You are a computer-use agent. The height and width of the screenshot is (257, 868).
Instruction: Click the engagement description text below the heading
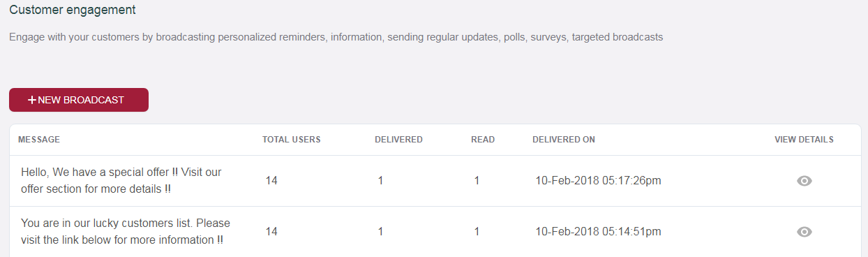(336, 37)
